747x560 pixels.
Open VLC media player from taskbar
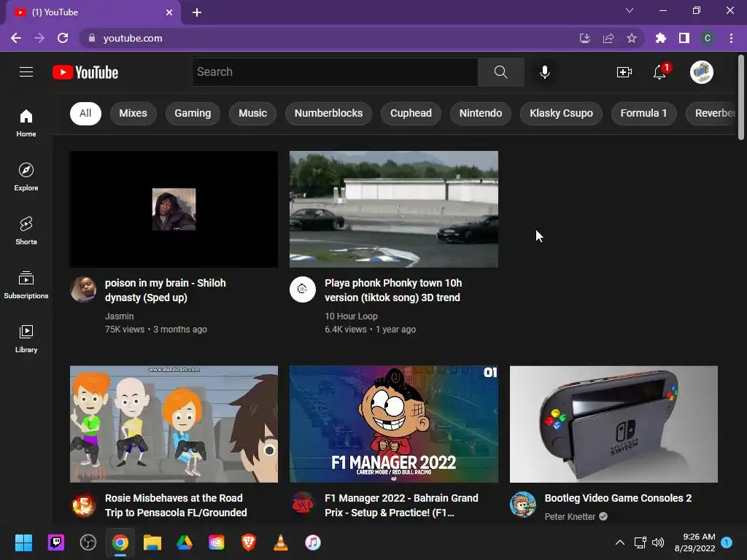(281, 542)
